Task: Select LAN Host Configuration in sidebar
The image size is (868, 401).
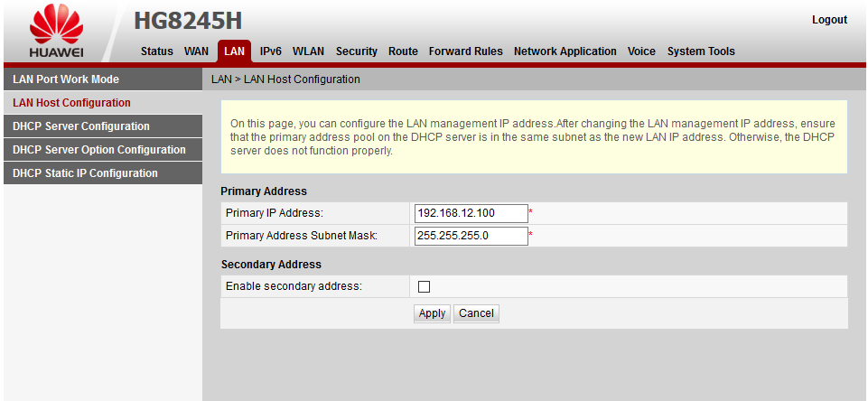Action: tap(71, 103)
